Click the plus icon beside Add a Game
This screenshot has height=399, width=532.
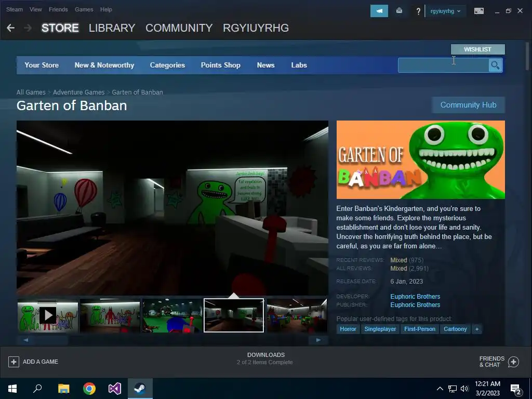[14, 362]
